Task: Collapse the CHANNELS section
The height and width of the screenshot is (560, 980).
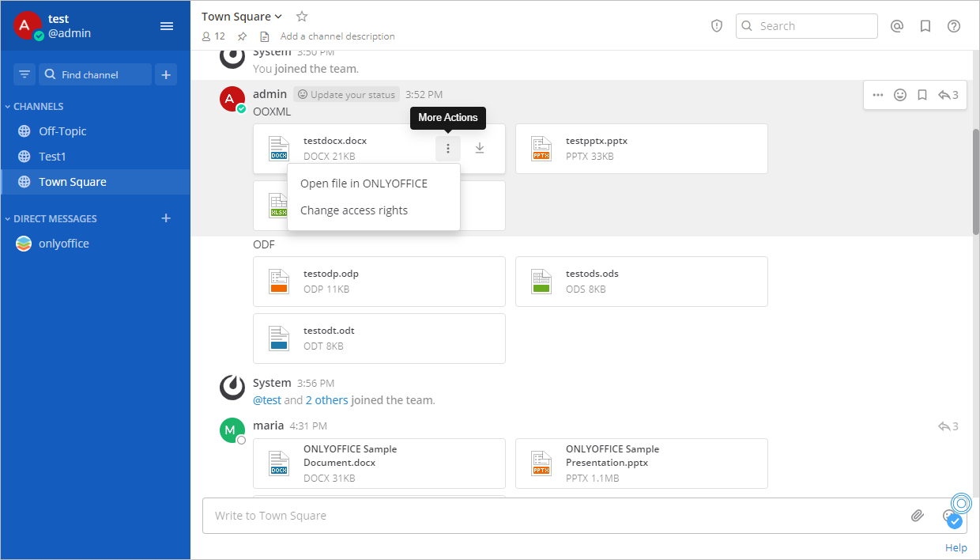Action: point(37,106)
